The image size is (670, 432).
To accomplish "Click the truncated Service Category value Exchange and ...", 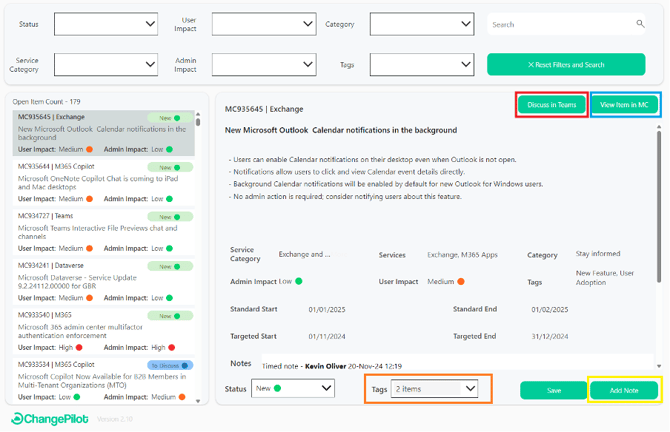I will (304, 254).
